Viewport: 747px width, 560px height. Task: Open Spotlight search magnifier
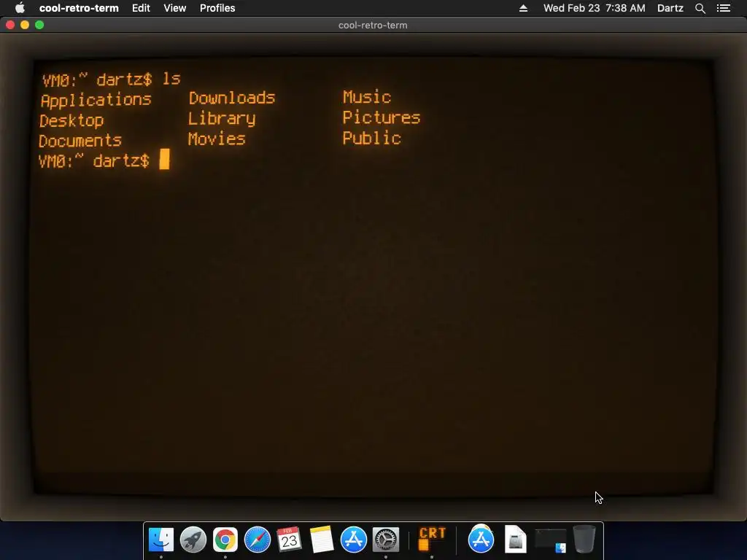[x=700, y=8]
